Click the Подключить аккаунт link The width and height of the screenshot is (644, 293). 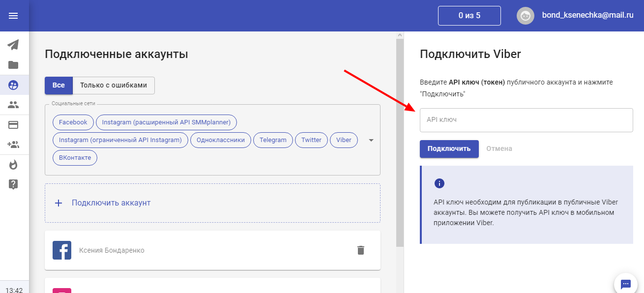111,203
